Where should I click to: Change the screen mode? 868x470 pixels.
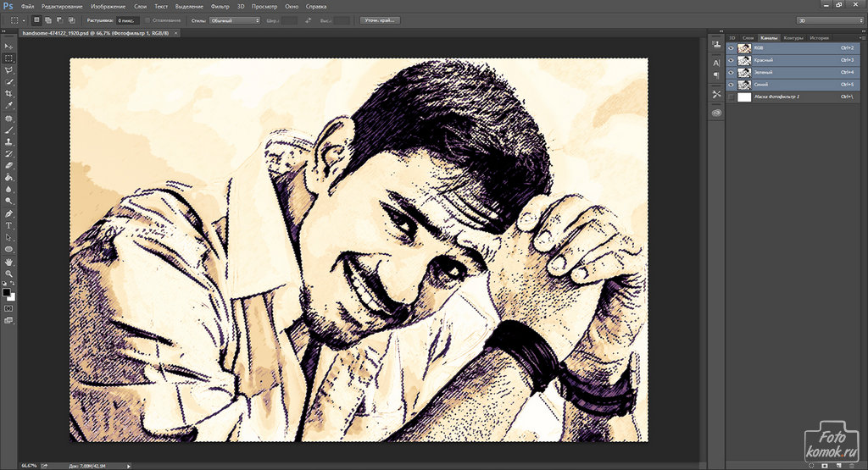tap(8, 320)
